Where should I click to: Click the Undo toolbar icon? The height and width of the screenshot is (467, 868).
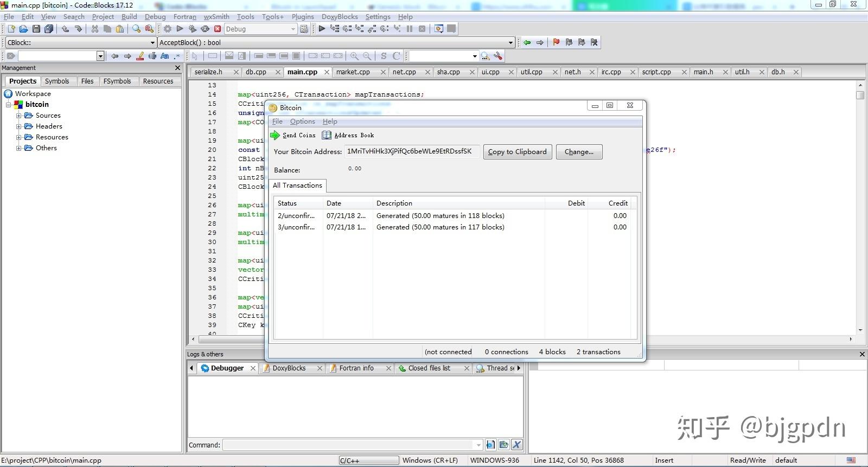click(66, 29)
